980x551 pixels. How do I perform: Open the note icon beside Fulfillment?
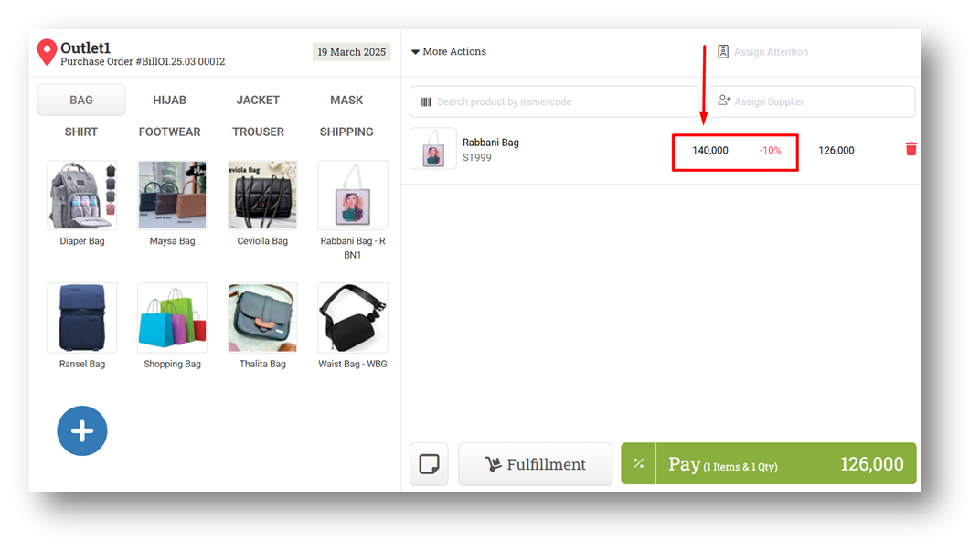(x=429, y=464)
